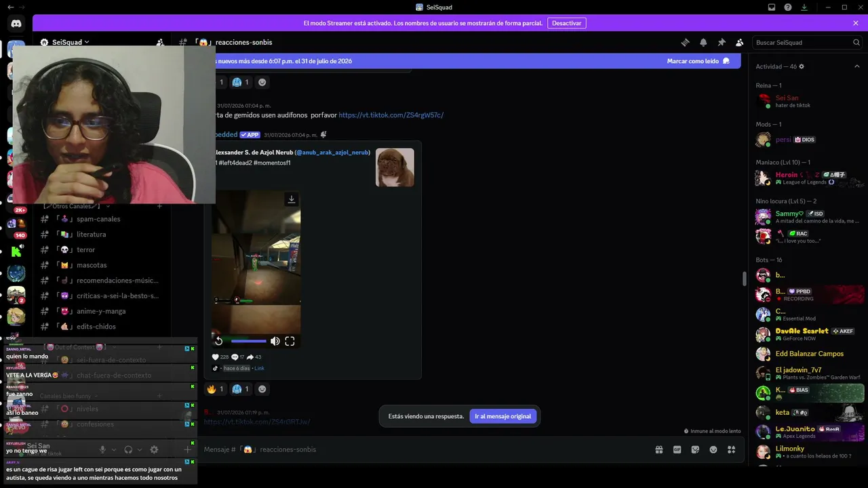Toggle headphones deafen in user panel

128,449
